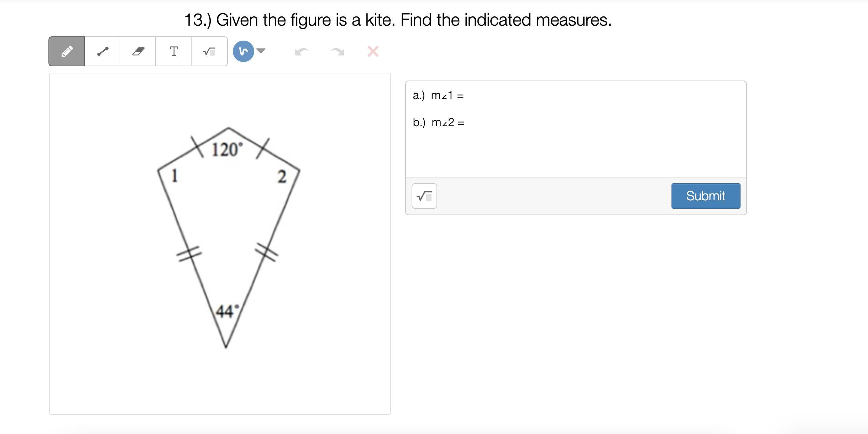The width and height of the screenshot is (868, 434).
Task: Clear the canvas with the red X
Action: coord(373,51)
